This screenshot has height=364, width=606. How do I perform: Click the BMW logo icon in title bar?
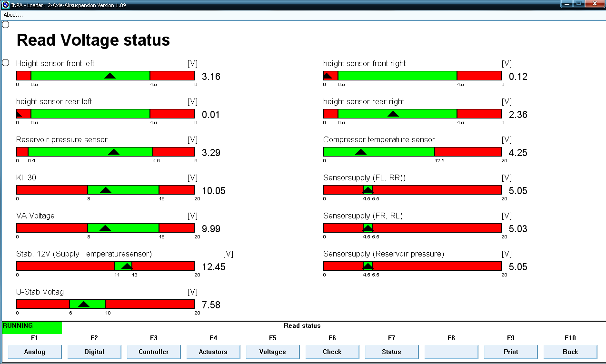pos(6,5)
